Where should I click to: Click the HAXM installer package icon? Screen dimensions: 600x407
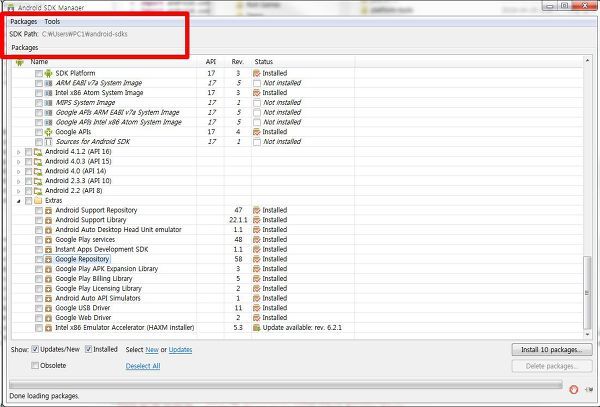coord(48,328)
